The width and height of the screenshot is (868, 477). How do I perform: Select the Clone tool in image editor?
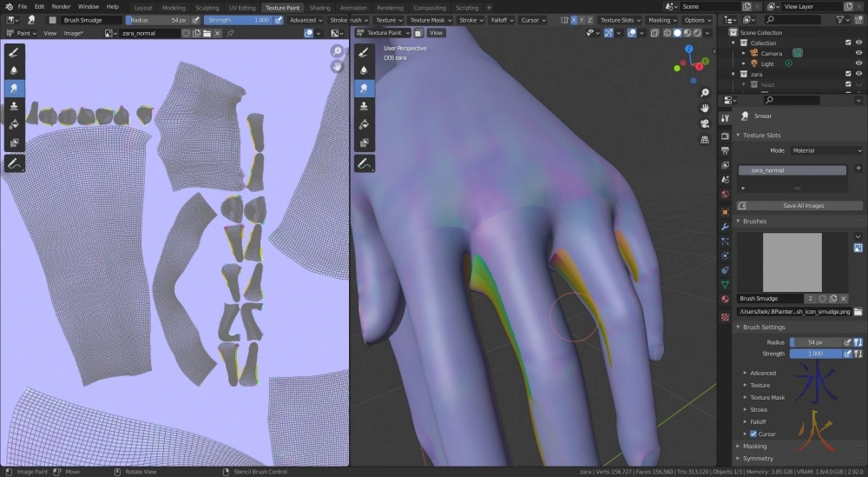pyautogui.click(x=15, y=106)
